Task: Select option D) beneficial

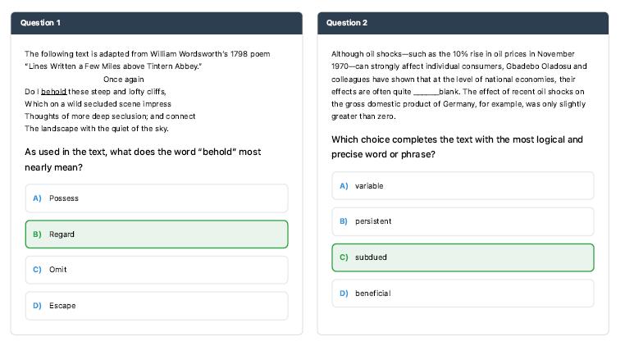Action: [463, 293]
